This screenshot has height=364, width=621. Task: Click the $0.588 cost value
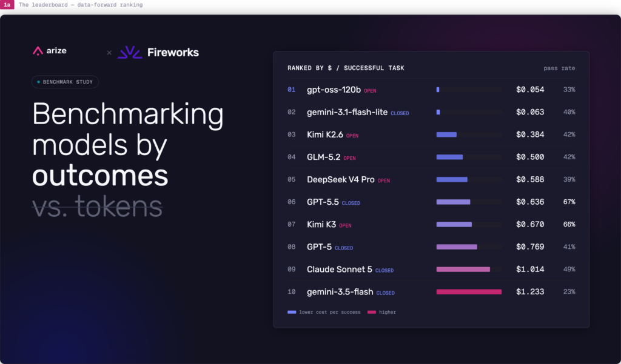[530, 180]
